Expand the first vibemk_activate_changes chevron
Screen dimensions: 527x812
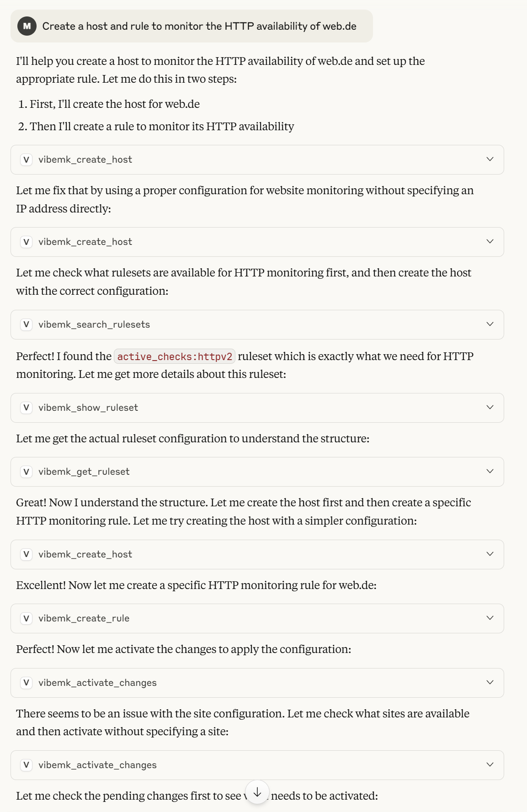tap(490, 683)
